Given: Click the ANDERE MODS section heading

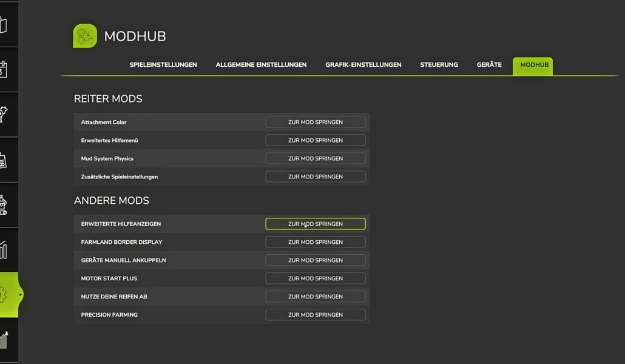Looking at the screenshot, I should tap(111, 201).
